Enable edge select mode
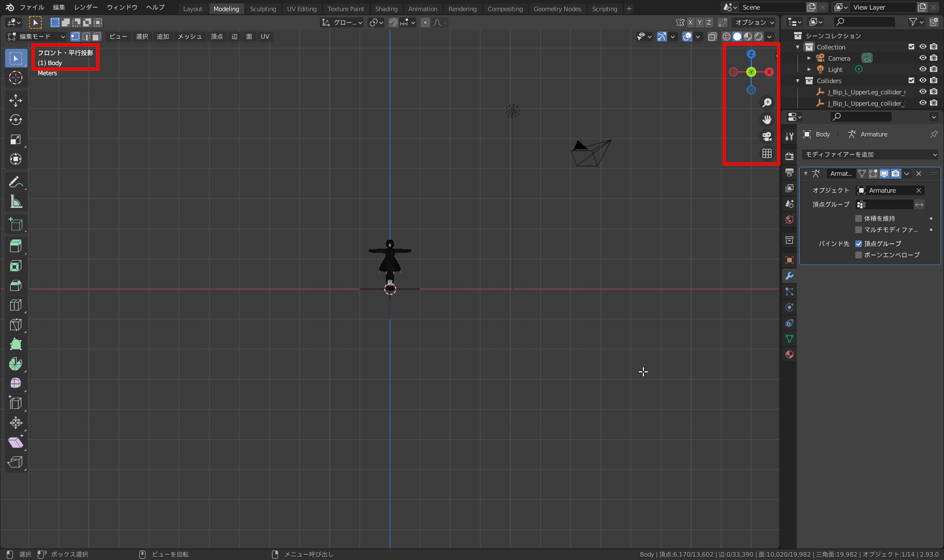This screenshot has height=560, width=944. pyautogui.click(x=86, y=37)
